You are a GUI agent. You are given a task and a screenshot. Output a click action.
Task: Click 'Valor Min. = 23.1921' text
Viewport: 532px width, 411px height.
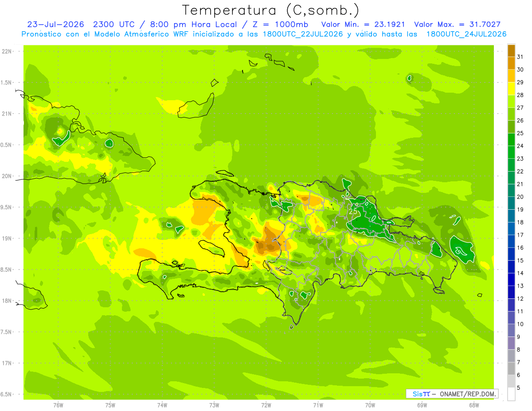pyautogui.click(x=363, y=24)
